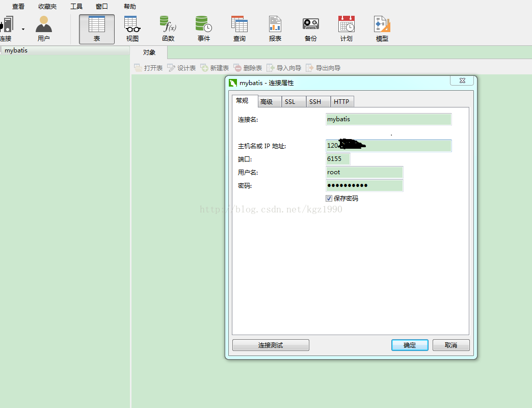Click the user name field showing root
Viewport: 532px width, 408px height.
[364, 172]
